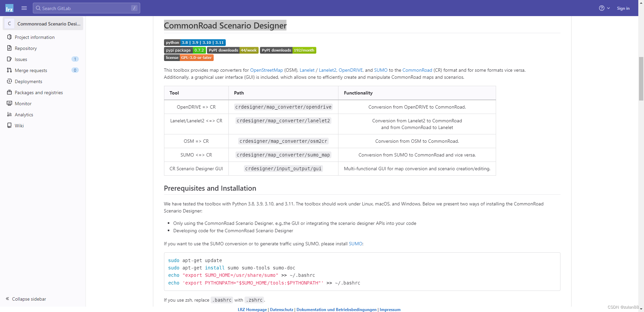Click the GitLab logo in the top bar
Image resolution: width=644 pixels, height=312 pixels.
click(9, 8)
